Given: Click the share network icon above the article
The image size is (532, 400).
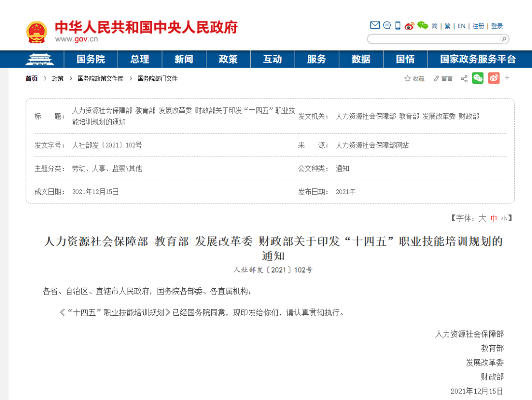Looking at the screenshot, I should coord(464,78).
